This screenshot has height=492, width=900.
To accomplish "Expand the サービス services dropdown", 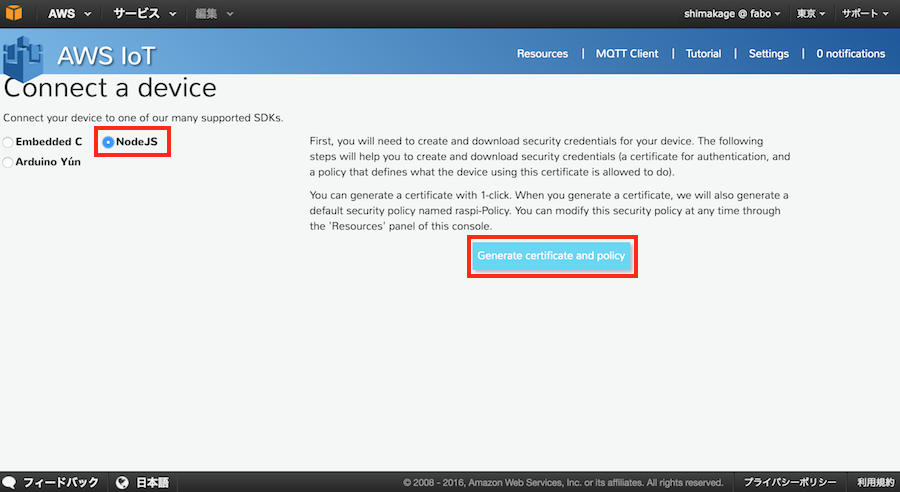I will point(144,14).
